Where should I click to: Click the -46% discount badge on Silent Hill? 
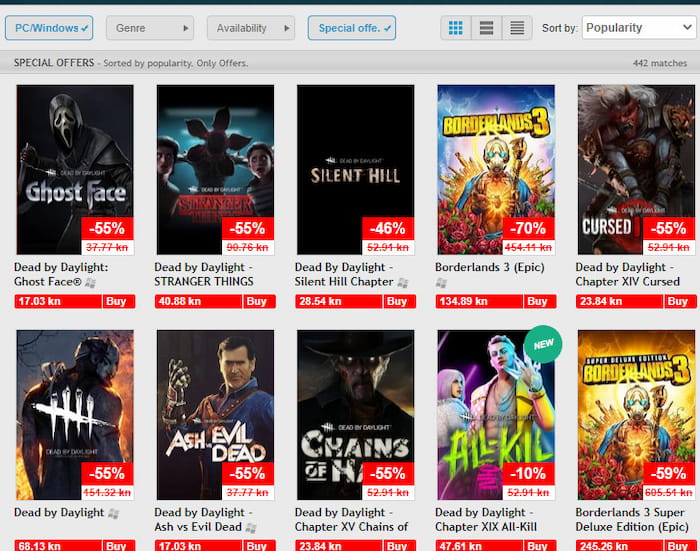[x=388, y=229]
